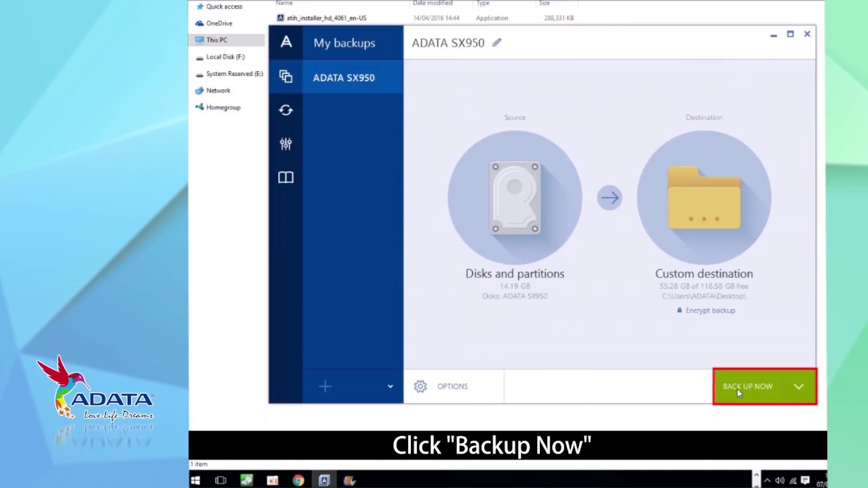Open Homegroup in File Explorer sidebar
This screenshot has height=488, width=868.
(x=218, y=107)
